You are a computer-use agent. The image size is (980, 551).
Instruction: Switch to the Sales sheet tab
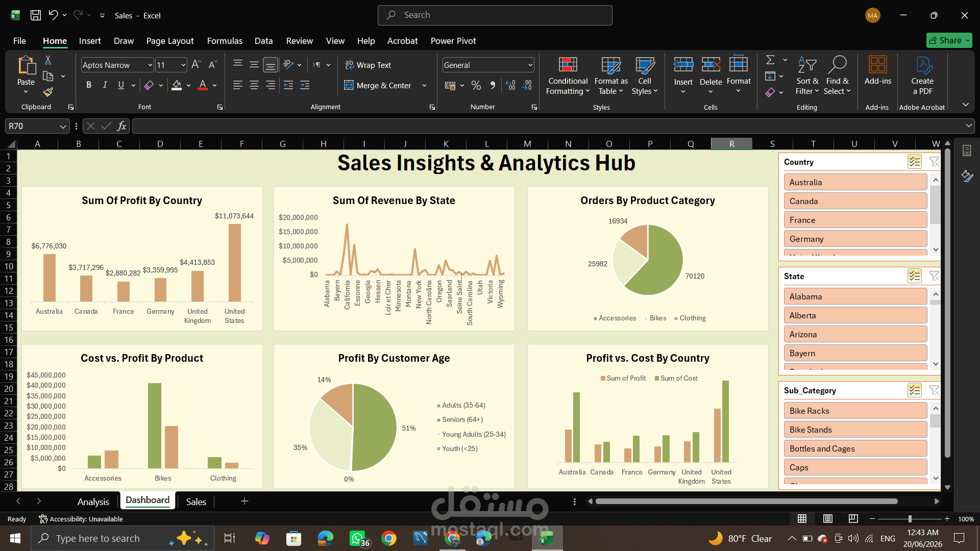point(196,502)
